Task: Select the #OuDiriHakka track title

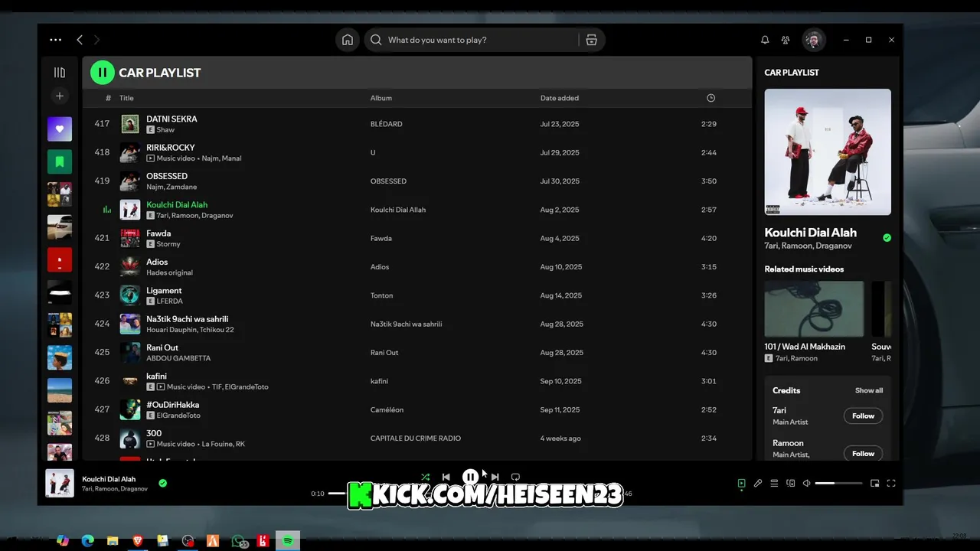Action: coord(173,405)
